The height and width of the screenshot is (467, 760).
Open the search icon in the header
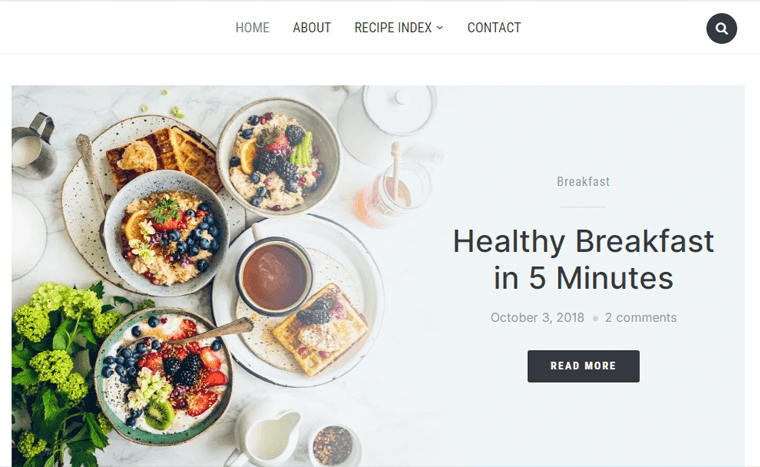(721, 29)
